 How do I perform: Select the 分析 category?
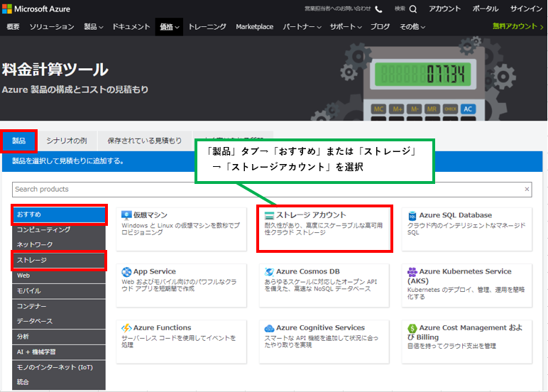point(59,337)
